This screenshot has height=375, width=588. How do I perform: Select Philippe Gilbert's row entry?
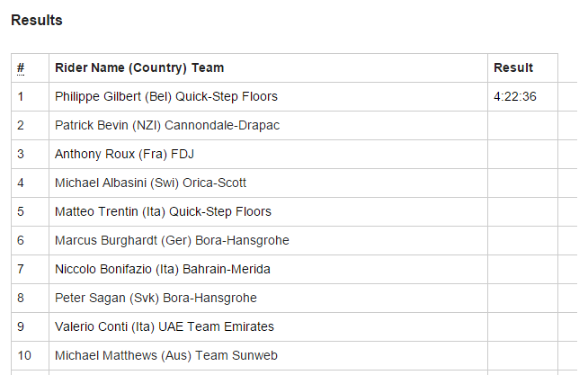click(x=166, y=96)
